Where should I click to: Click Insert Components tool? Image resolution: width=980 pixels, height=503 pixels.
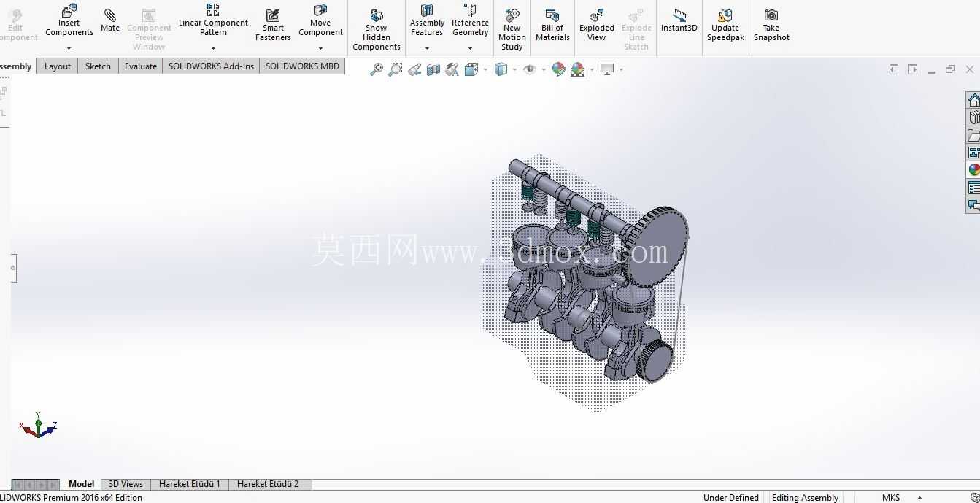(x=69, y=20)
